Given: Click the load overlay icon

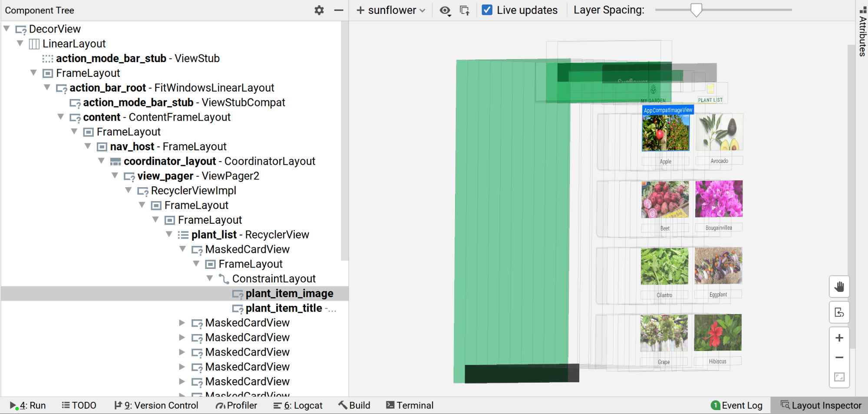Looking at the screenshot, I should click(x=465, y=10).
